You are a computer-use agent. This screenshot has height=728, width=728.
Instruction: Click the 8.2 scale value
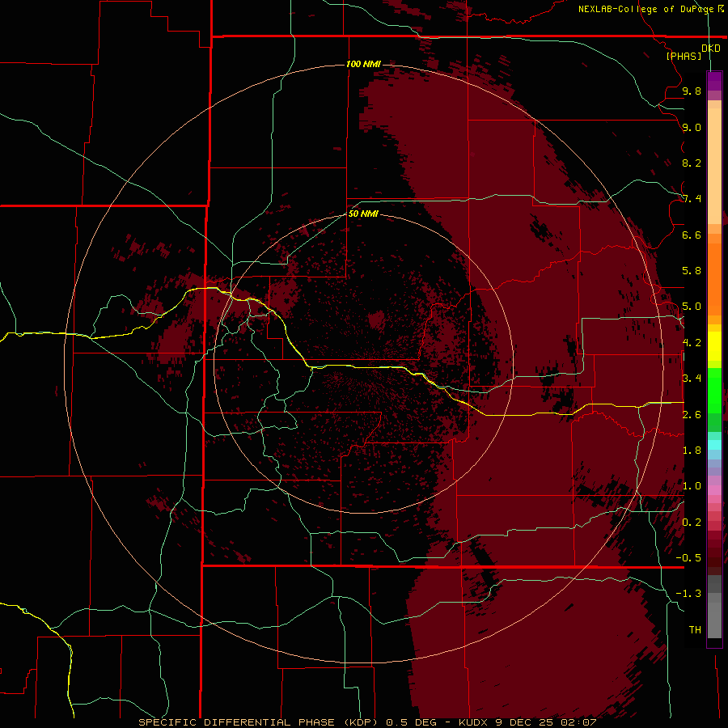click(692, 163)
